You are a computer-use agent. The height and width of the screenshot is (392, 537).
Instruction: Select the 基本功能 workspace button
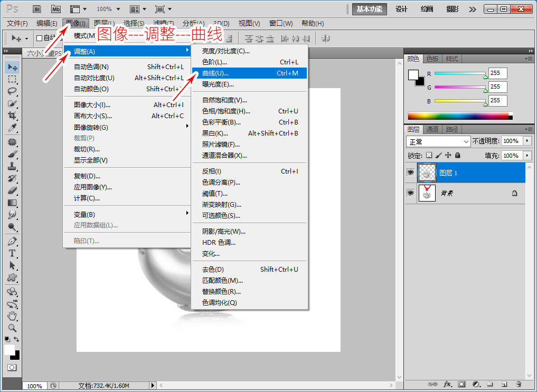370,9
